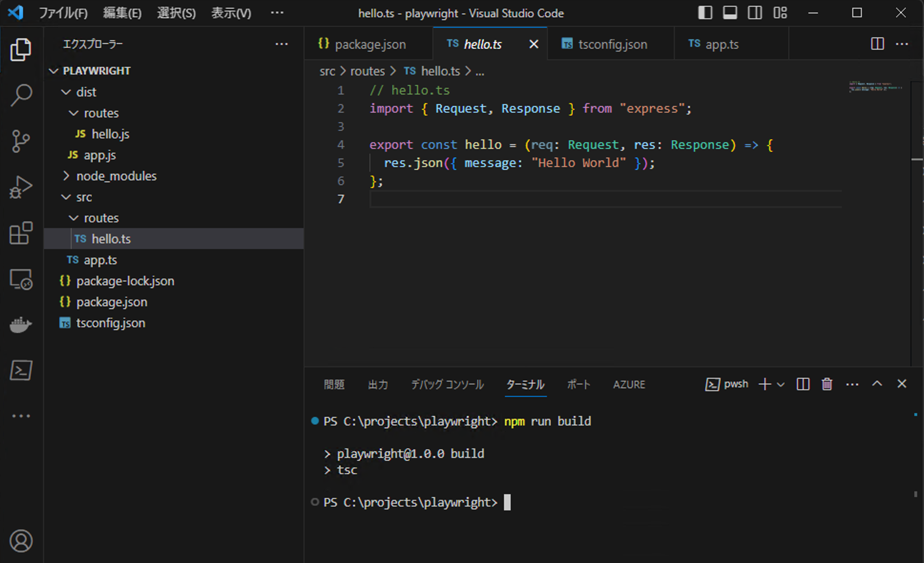Open the terminal-style activity bar icon
Image resolution: width=924 pixels, height=563 pixels.
(x=21, y=370)
